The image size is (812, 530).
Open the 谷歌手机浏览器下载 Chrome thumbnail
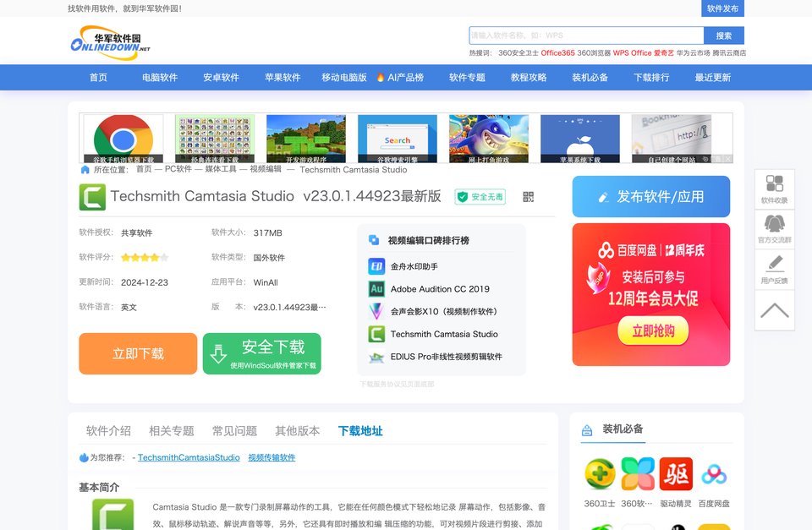click(x=123, y=139)
